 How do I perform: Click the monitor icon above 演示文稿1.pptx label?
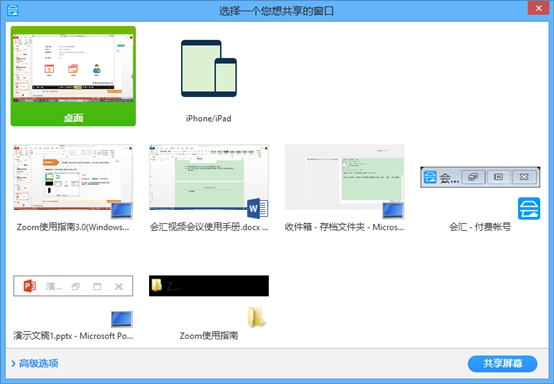click(x=122, y=319)
